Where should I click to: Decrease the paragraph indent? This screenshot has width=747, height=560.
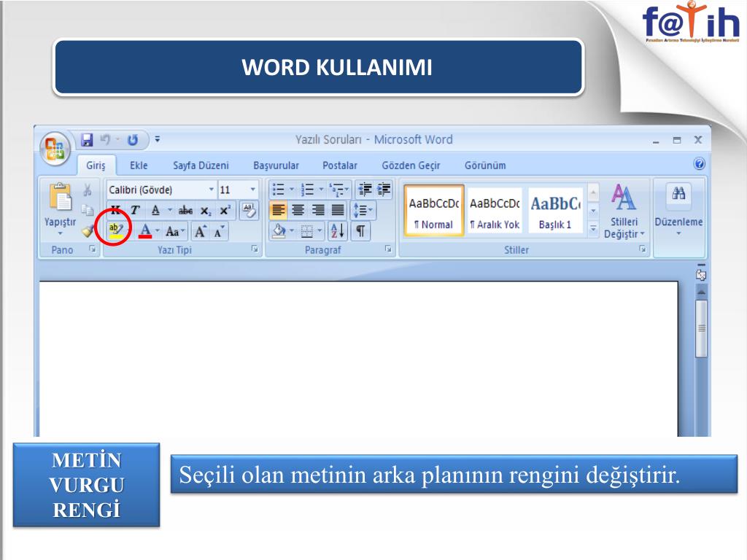coord(365,190)
